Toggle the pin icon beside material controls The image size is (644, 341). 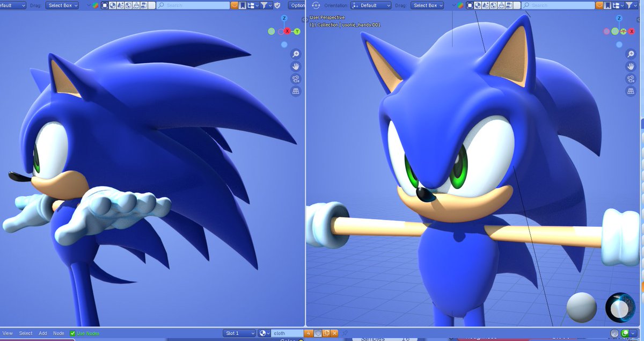[345, 333]
